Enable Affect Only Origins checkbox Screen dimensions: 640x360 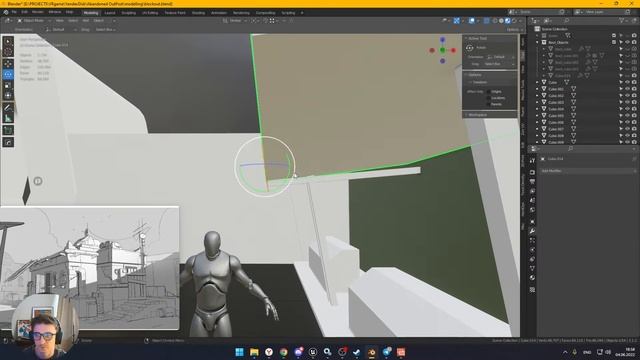pyautogui.click(x=488, y=91)
